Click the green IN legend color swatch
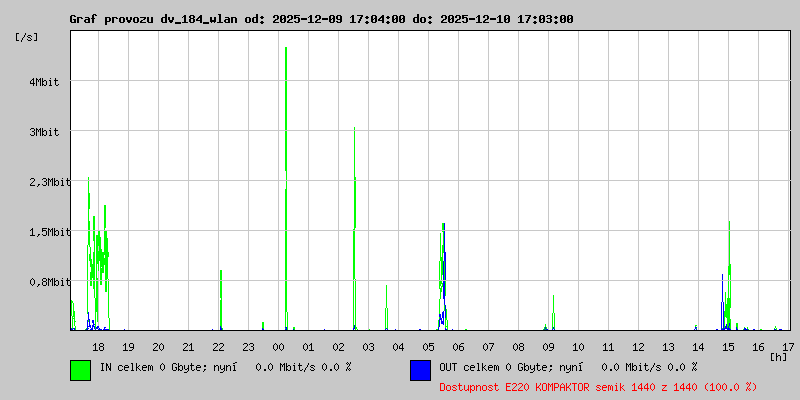Viewport: 800px width, 400px height. [x=81, y=370]
